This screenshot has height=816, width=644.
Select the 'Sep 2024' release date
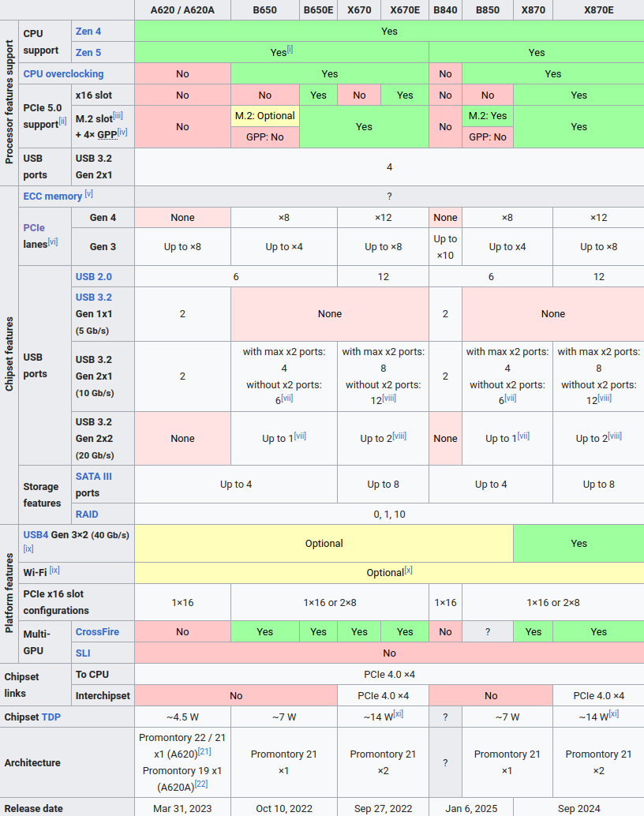pyautogui.click(x=579, y=809)
